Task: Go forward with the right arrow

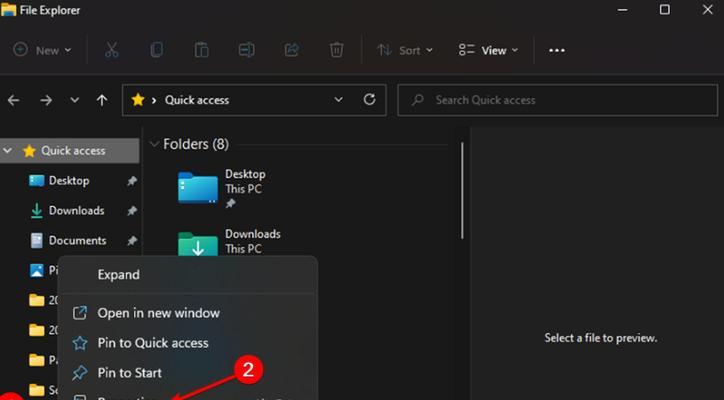Action: pyautogui.click(x=46, y=100)
